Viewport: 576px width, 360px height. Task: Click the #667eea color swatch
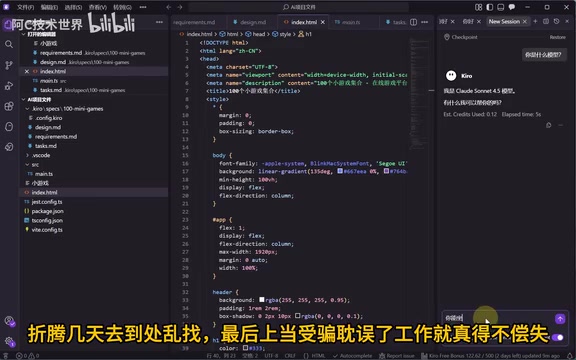pos(340,171)
